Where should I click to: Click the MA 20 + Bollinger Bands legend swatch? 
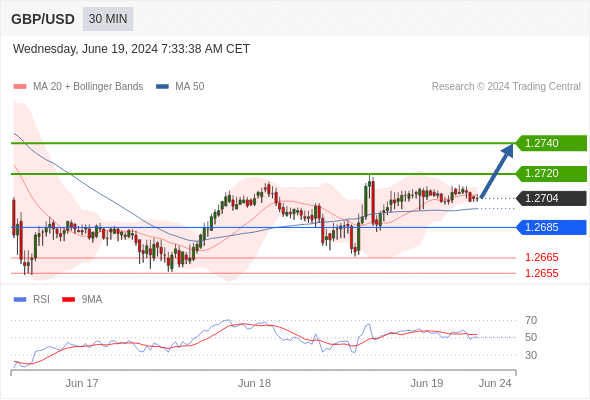pyautogui.click(x=20, y=87)
